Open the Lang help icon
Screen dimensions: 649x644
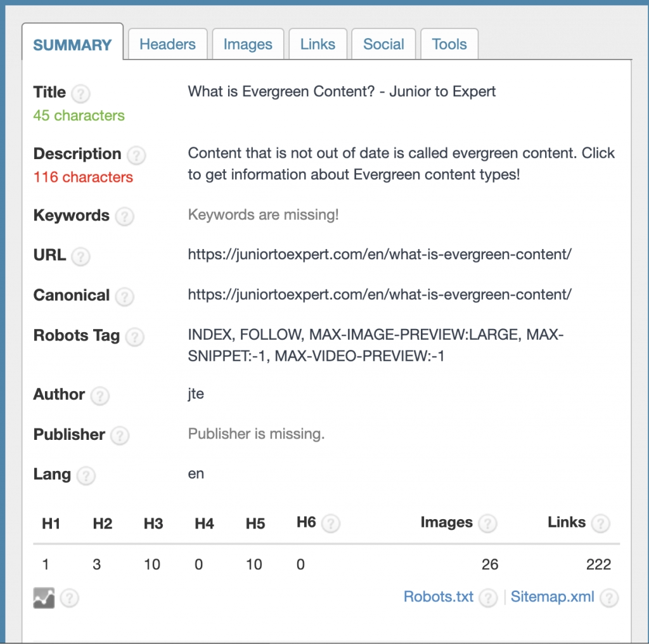click(86, 477)
